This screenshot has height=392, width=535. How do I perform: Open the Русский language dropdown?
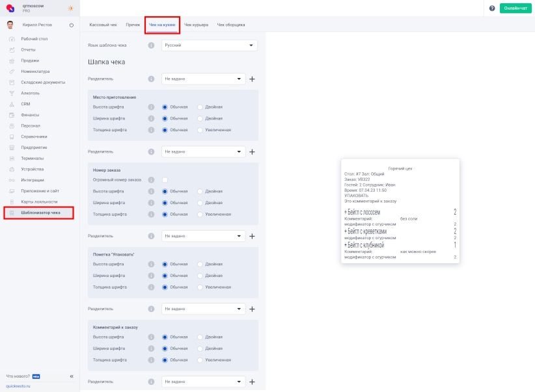pos(209,46)
